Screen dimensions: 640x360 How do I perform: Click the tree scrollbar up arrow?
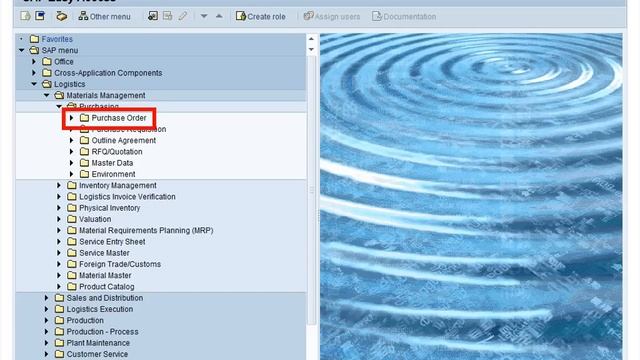311,39
